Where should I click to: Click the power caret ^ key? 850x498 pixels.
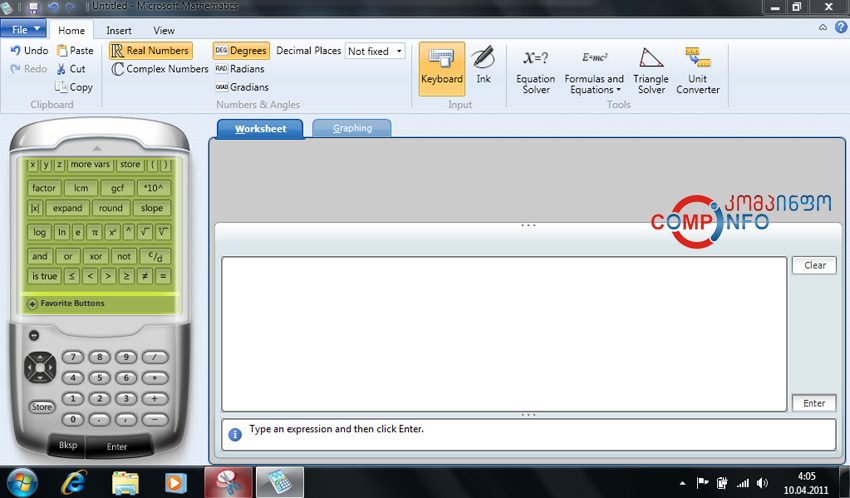tap(128, 232)
